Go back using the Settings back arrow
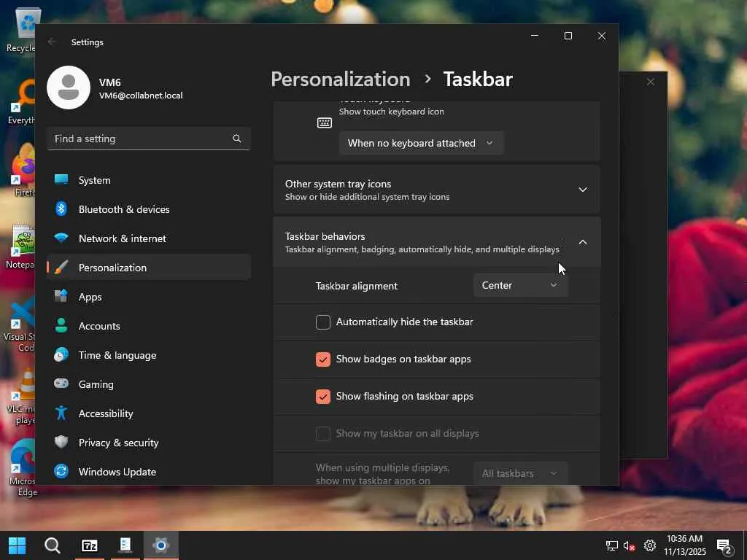This screenshot has width=747, height=560. coord(52,42)
